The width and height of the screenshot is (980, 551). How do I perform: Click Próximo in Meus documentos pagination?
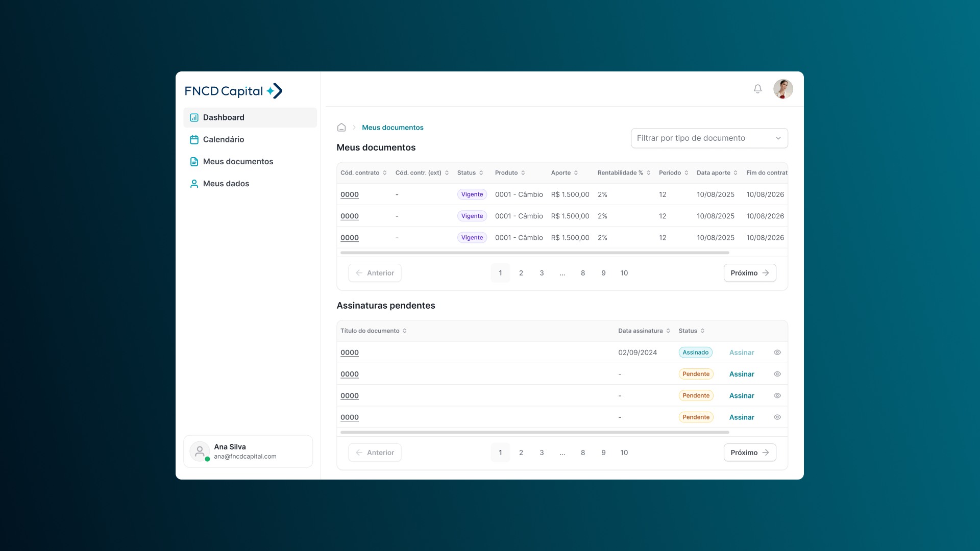click(750, 273)
